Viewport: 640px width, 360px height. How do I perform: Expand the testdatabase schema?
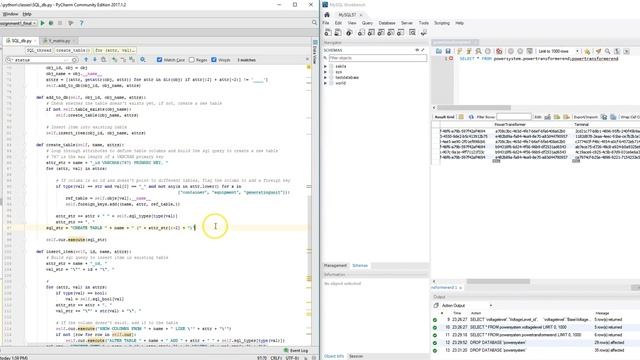(325, 77)
